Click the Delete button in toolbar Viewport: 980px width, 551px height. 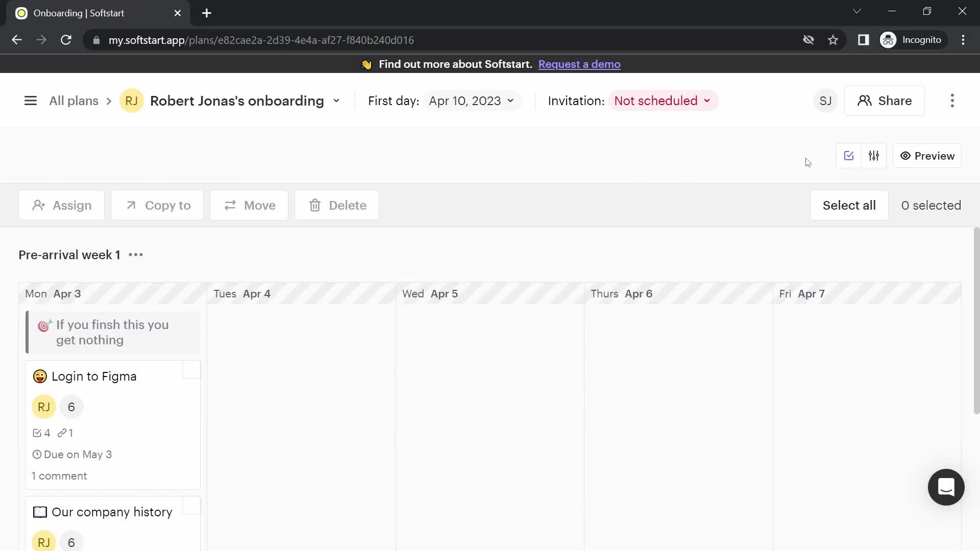point(336,205)
